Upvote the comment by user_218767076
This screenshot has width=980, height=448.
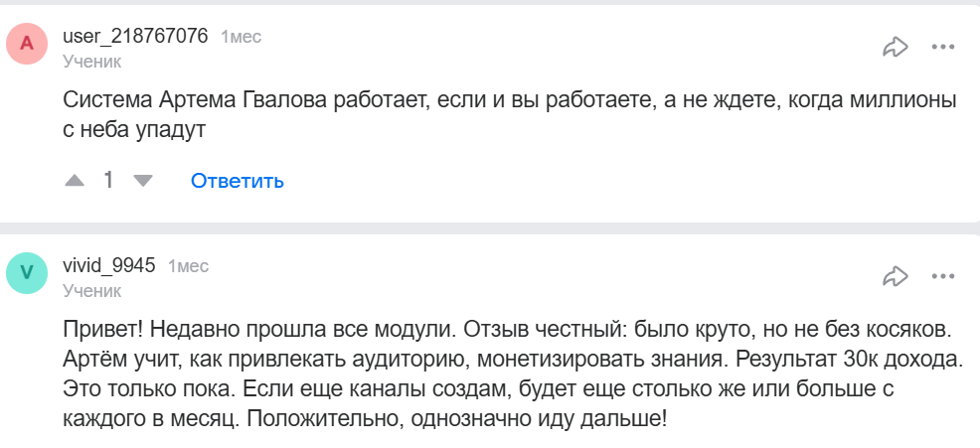(74, 181)
